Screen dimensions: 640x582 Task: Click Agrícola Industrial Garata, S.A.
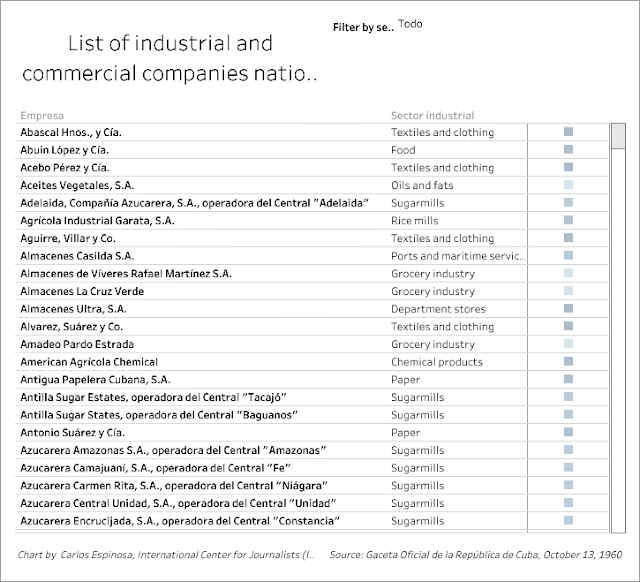[97, 220]
